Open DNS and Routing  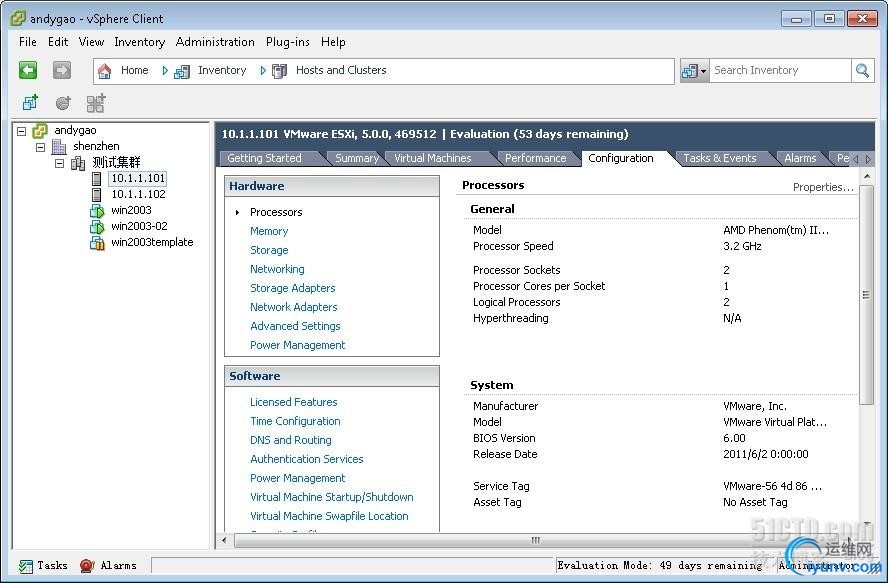[x=291, y=440]
